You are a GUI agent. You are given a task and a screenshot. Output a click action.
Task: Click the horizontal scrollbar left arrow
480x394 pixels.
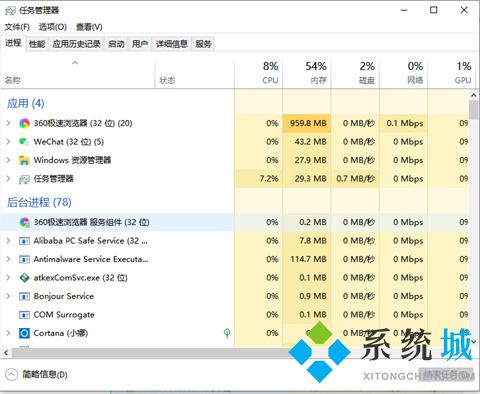[6, 352]
